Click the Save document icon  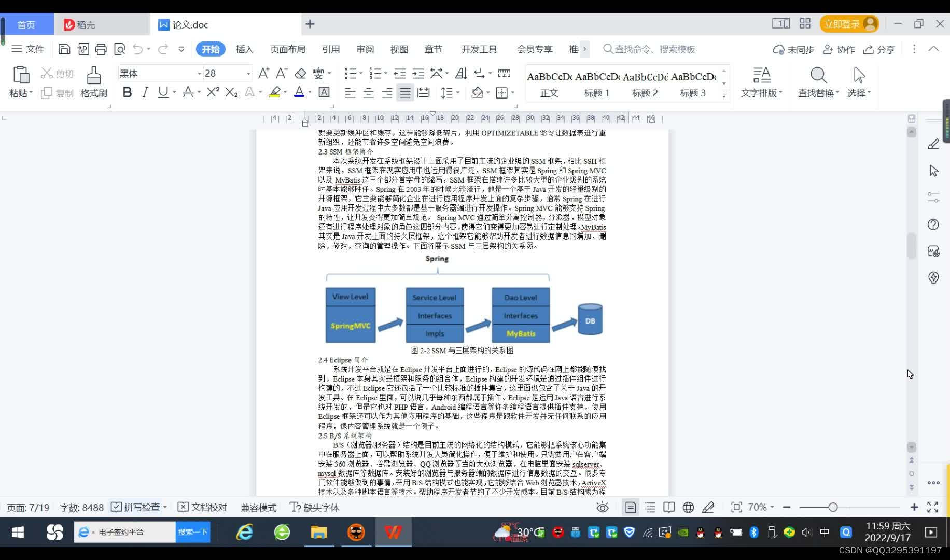pos(64,49)
